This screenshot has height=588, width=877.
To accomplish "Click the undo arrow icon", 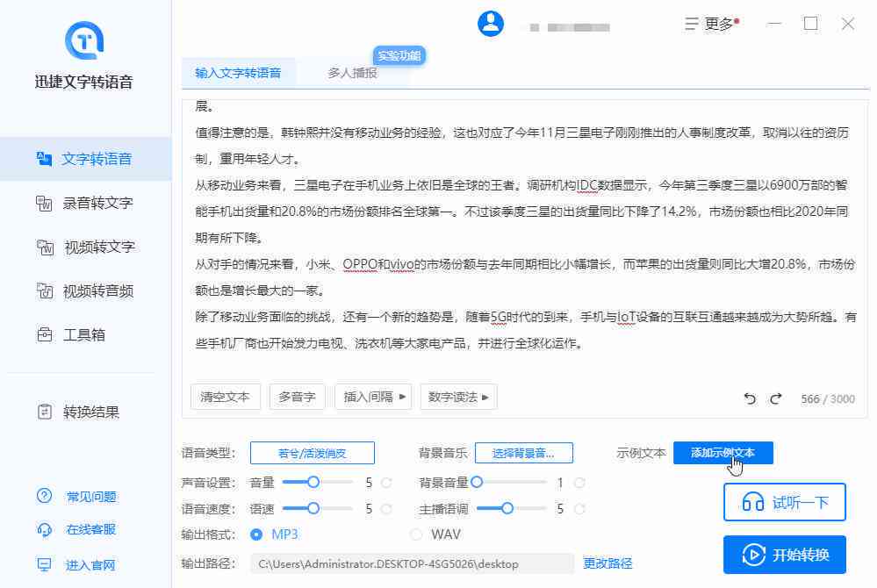I will [x=750, y=398].
